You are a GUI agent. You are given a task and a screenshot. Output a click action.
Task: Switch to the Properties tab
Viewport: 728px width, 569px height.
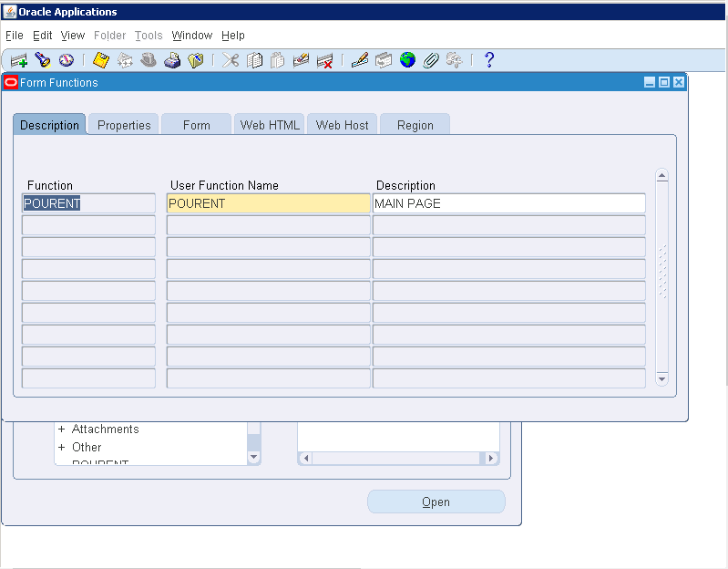(x=124, y=125)
